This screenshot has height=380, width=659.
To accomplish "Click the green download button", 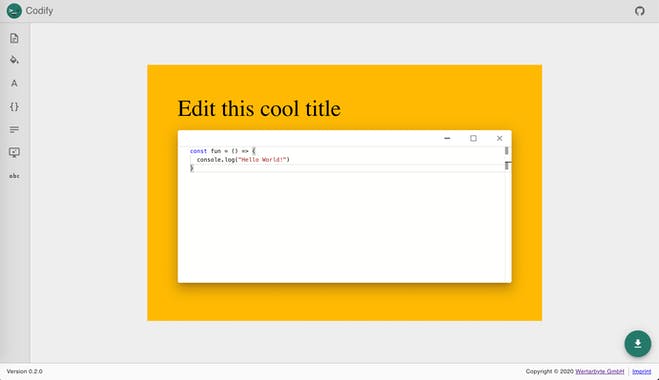I will (638, 343).
